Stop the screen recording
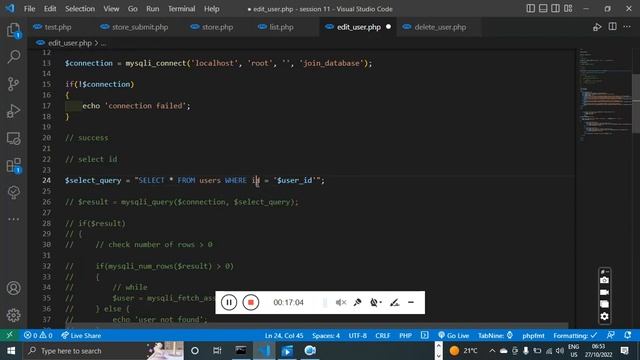The image size is (640, 360). pos(251,302)
